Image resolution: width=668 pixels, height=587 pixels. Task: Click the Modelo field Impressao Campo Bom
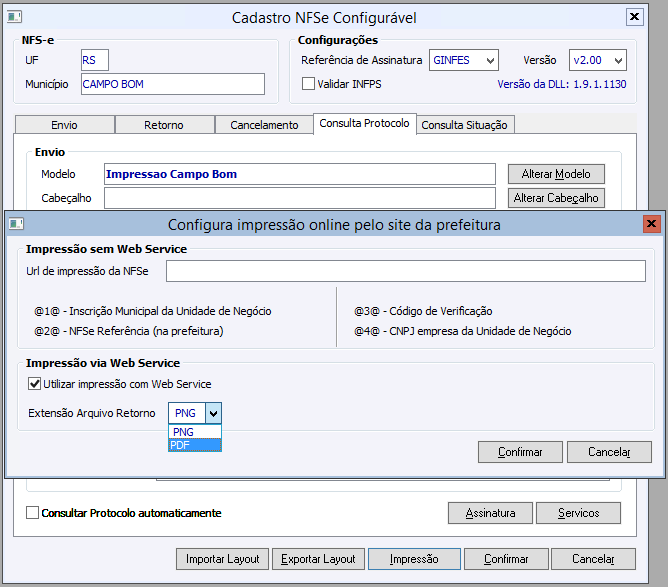point(300,174)
